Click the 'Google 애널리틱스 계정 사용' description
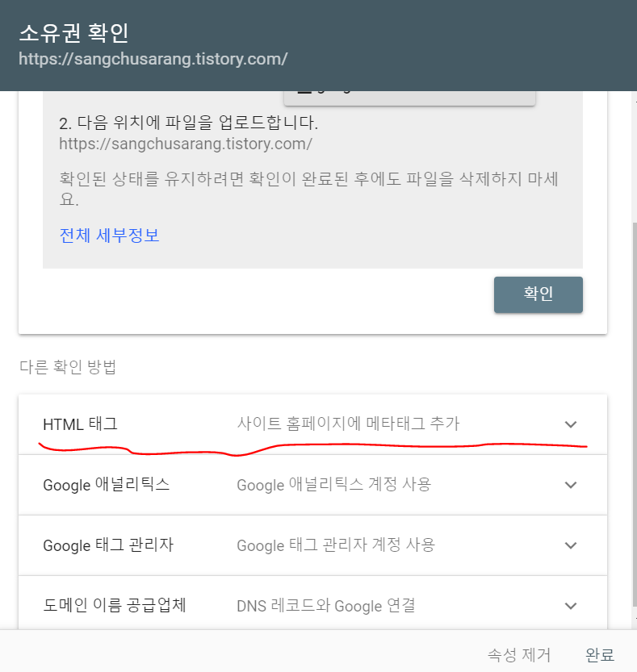Viewport: 637px width, 672px height. pos(333,485)
